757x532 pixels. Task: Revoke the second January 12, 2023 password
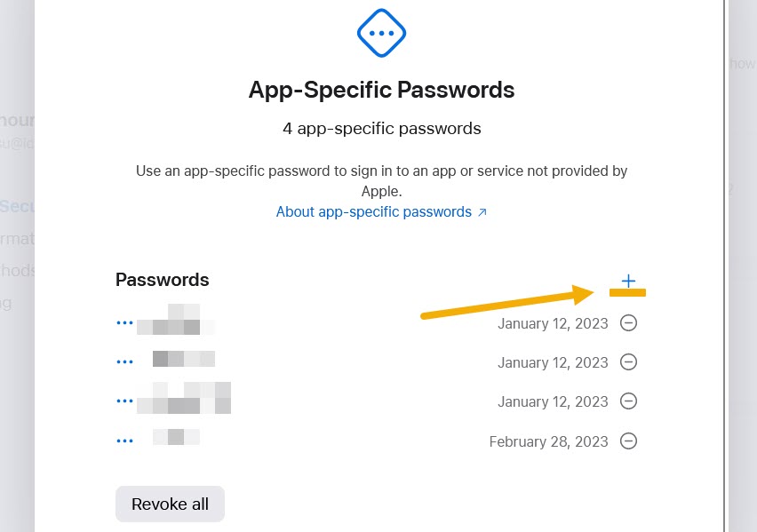pyautogui.click(x=628, y=362)
